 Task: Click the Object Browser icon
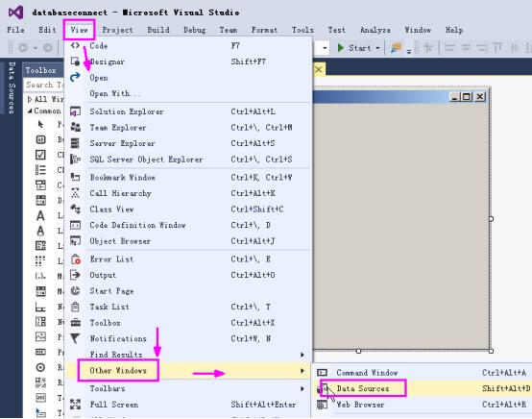(x=75, y=241)
